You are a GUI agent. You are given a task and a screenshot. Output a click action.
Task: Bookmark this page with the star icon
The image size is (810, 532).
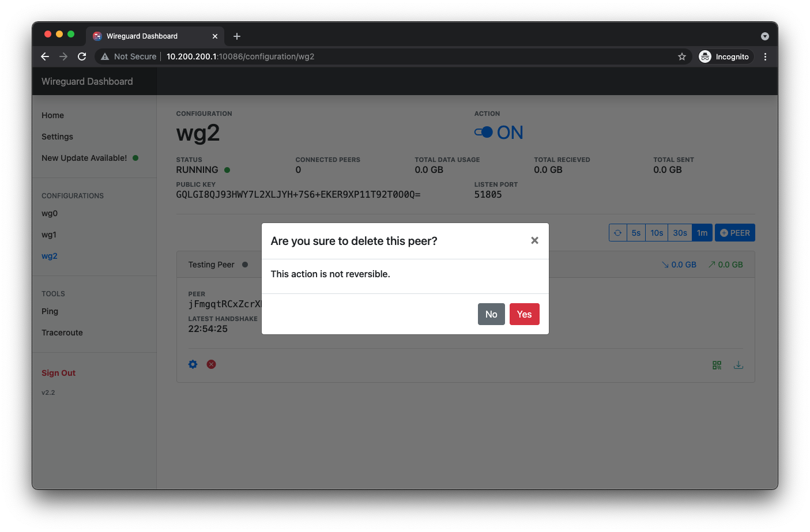click(682, 56)
